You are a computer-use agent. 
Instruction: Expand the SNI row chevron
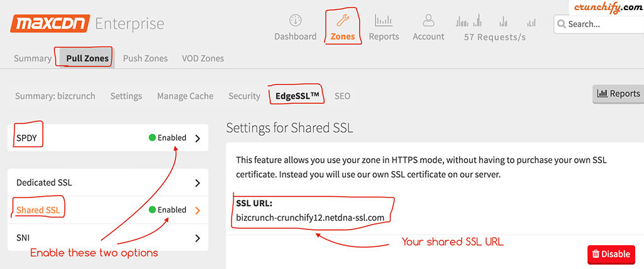[x=197, y=238]
